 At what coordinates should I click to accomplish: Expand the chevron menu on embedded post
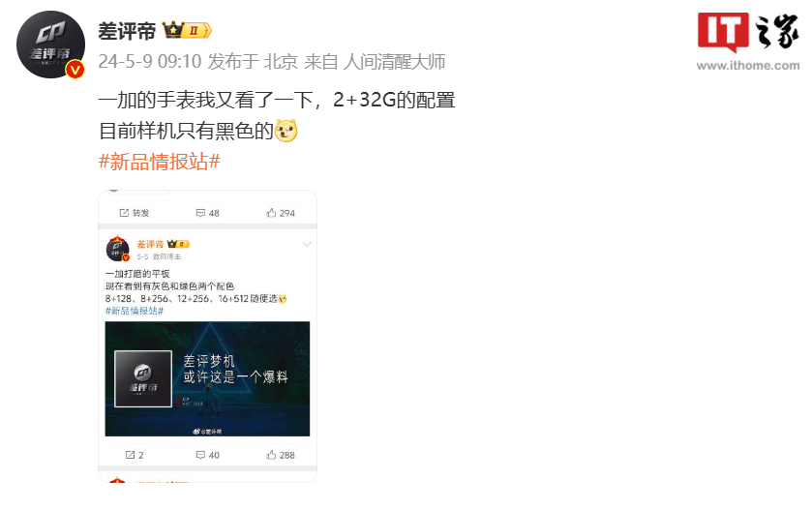[x=307, y=244]
